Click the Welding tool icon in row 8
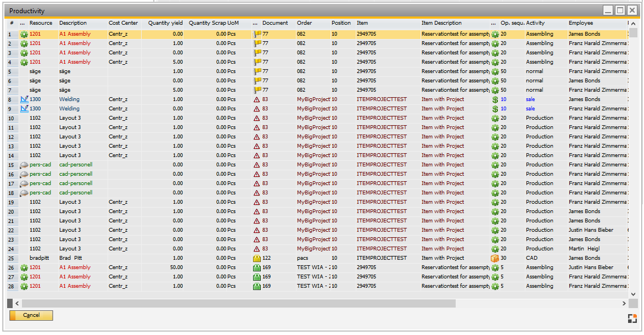The width and height of the screenshot is (644, 335). coord(24,99)
